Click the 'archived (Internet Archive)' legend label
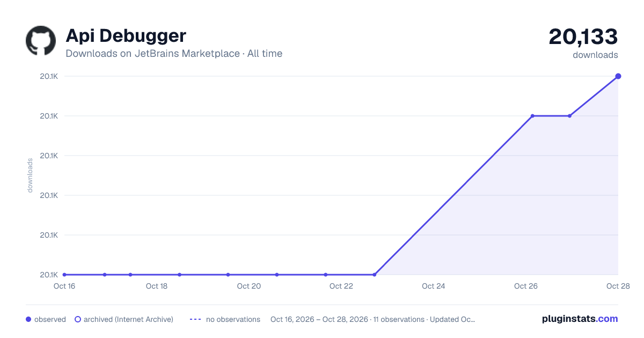644x338 pixels. pos(128,319)
